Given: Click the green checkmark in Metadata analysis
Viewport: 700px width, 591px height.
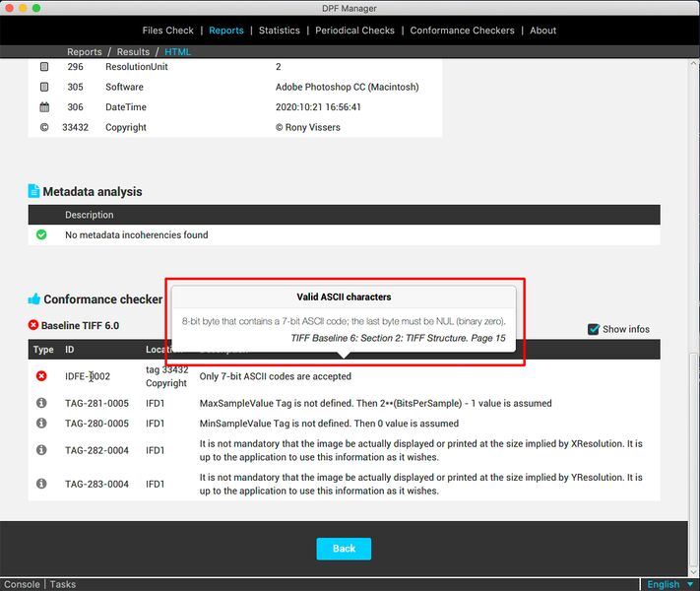Looking at the screenshot, I should (41, 235).
